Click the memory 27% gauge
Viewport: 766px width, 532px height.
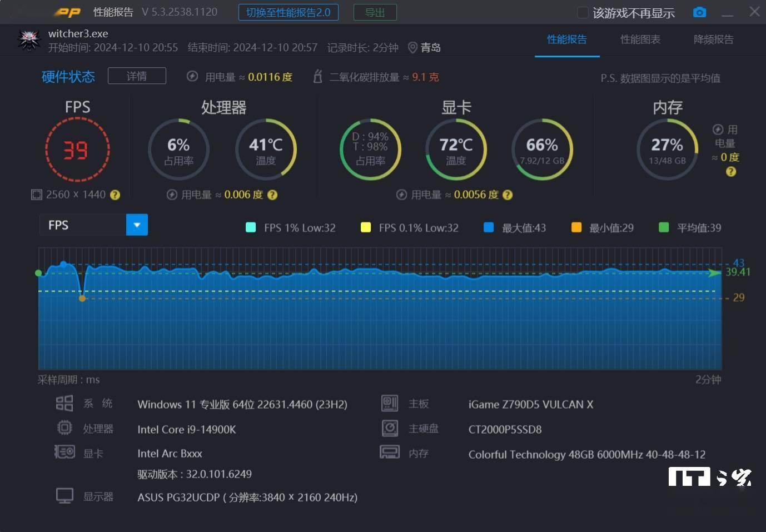[667, 150]
